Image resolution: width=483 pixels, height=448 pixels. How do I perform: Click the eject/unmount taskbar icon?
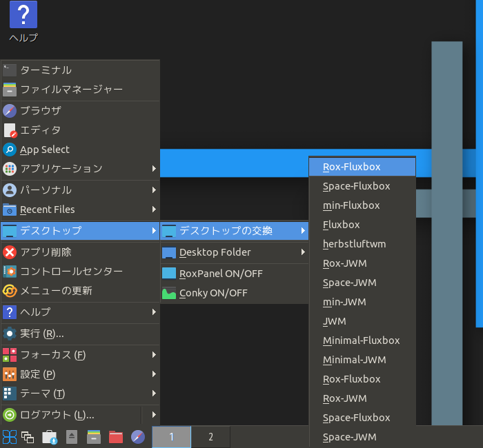tap(72, 437)
